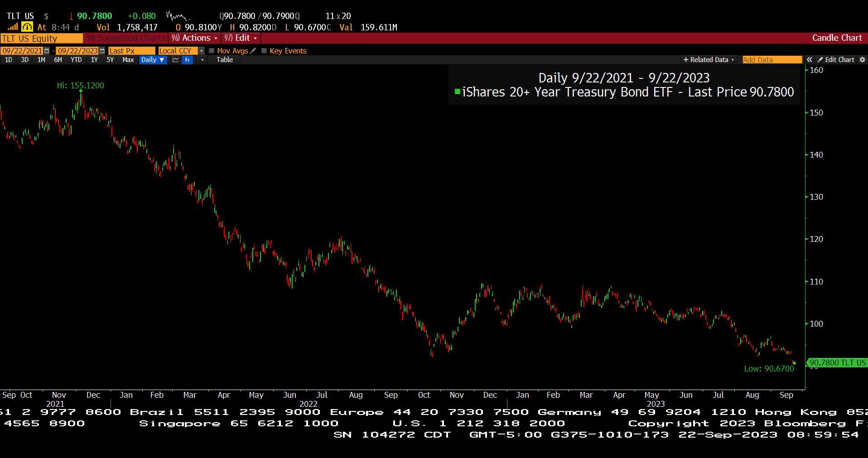
Task: Click the 11 x 20 size text
Action: pyautogui.click(x=338, y=16)
